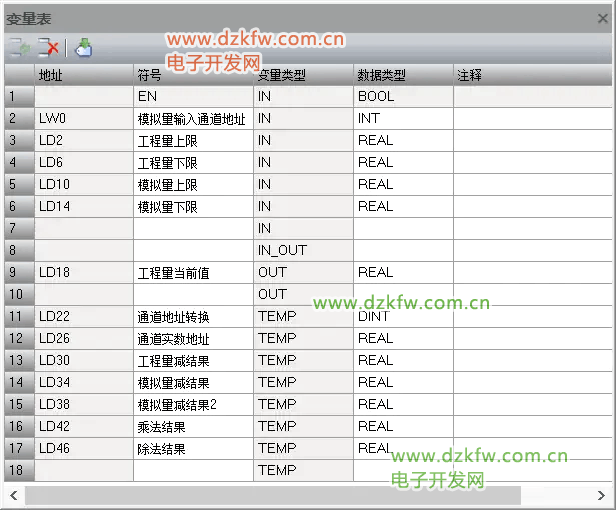
Task: Click the 工程量当前值 symbol cell
Action: (193, 272)
